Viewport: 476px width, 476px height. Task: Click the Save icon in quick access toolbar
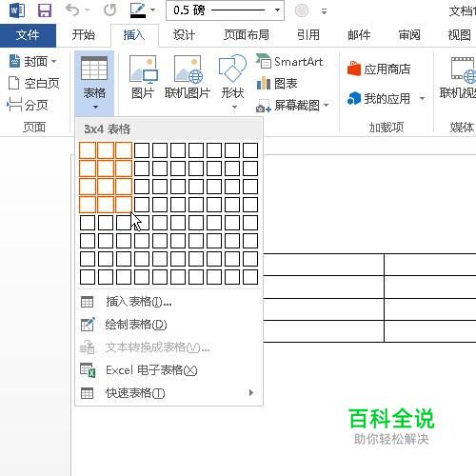45,10
